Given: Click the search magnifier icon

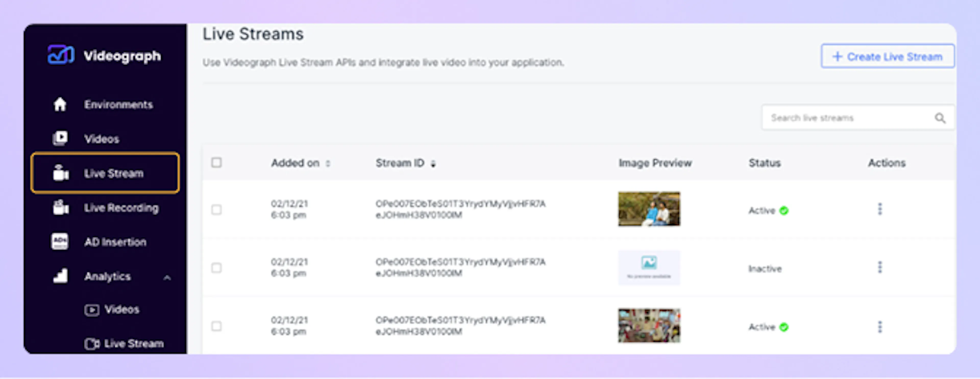Looking at the screenshot, I should coord(940,118).
